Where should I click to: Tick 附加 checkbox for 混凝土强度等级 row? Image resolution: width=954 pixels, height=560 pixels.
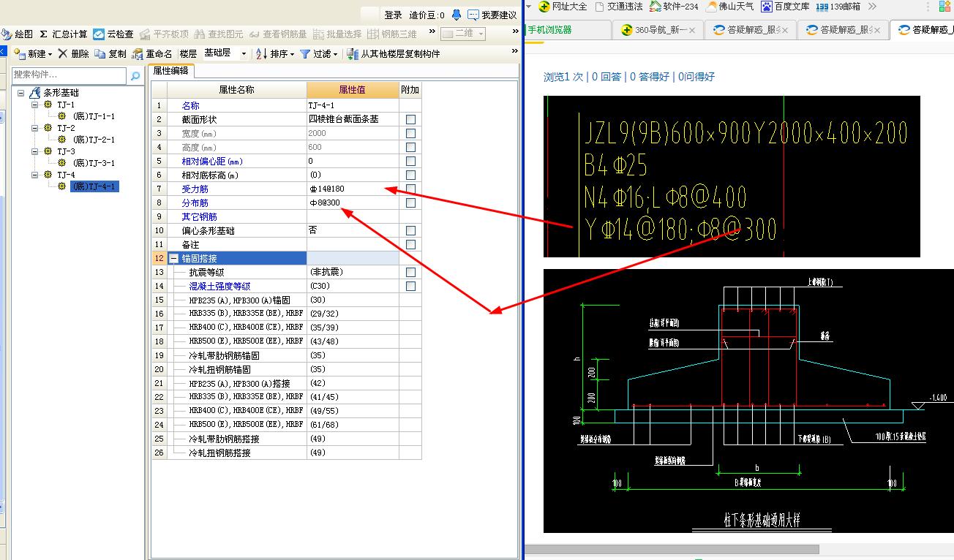tap(410, 286)
